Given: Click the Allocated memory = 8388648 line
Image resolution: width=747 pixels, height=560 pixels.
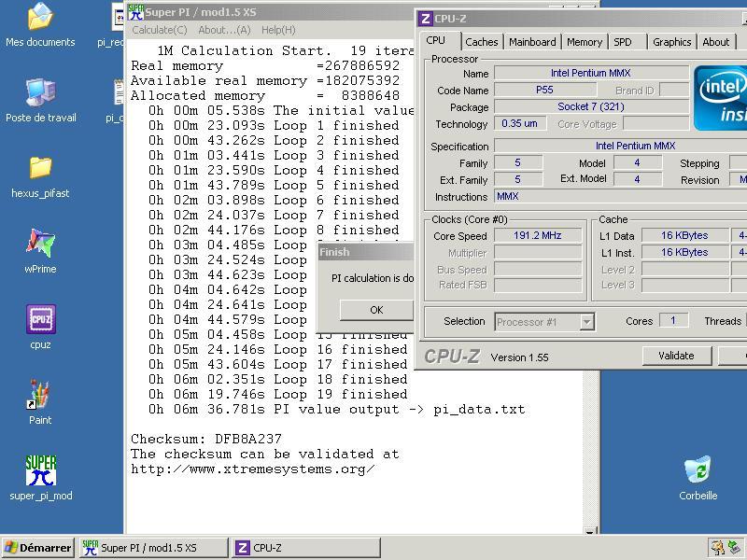Looking at the screenshot, I should coord(265,95).
